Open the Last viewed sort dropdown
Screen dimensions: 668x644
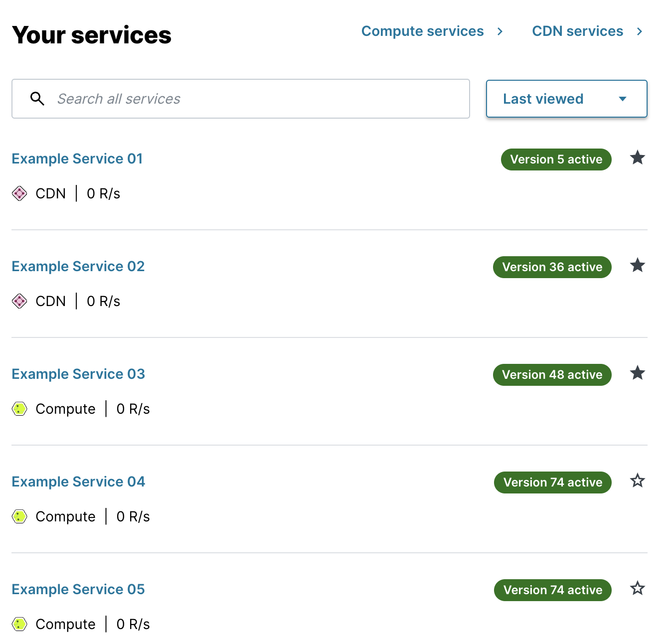click(566, 99)
